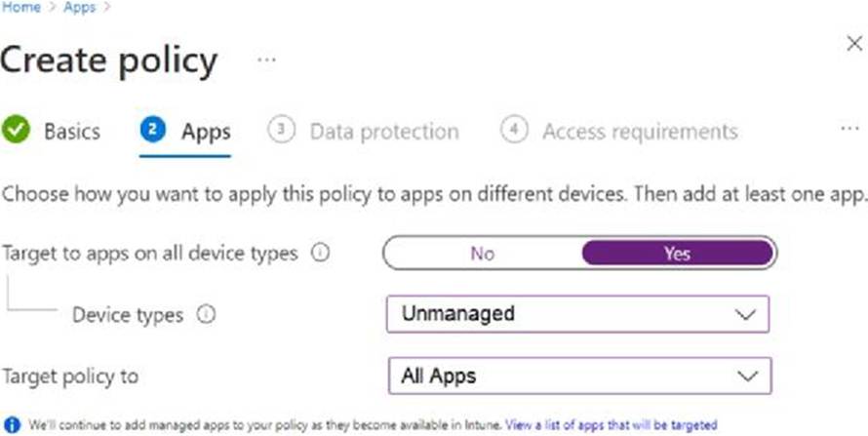Screen dimensions: 868x436
Task: Click info icon next to Device types
Action: [x=205, y=315]
